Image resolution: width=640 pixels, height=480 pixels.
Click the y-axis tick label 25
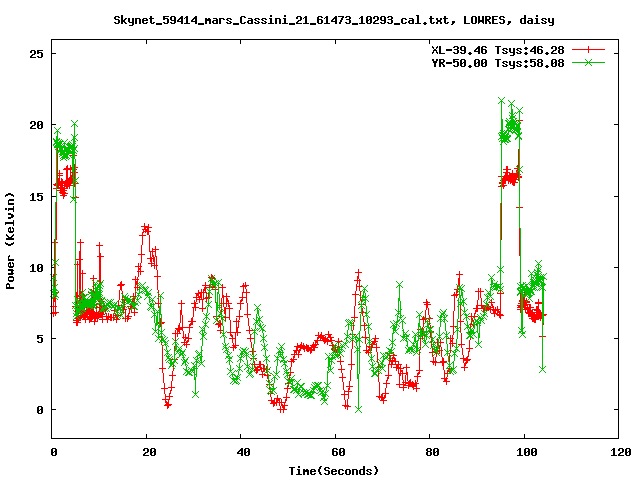36,54
